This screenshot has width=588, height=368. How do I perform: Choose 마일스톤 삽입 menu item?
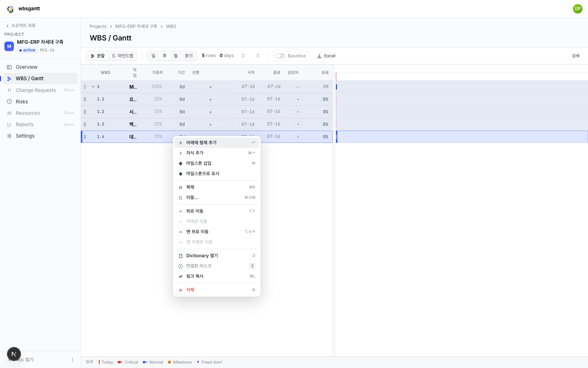[217, 163]
